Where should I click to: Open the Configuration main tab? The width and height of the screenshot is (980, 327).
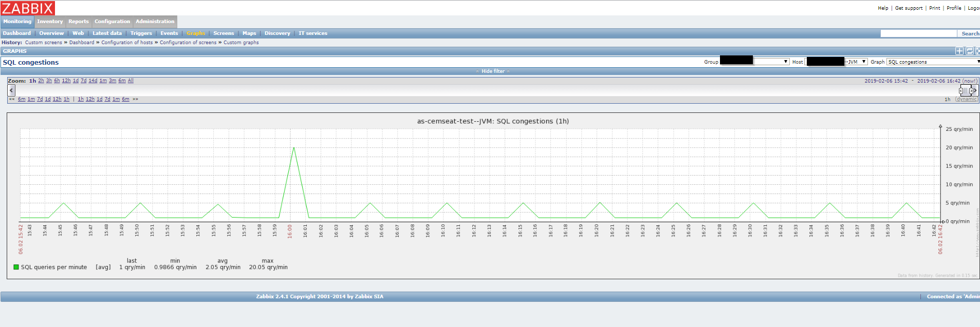113,22
